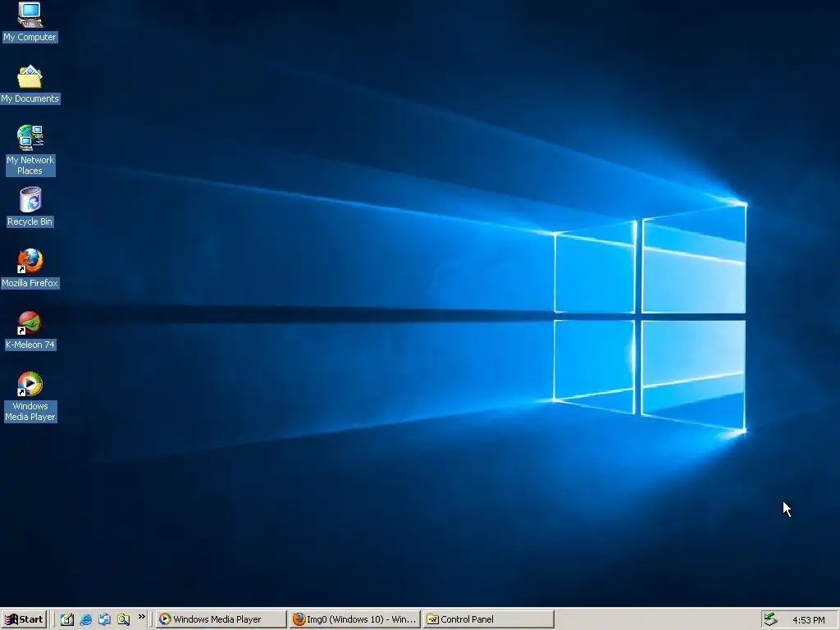Launch Outlook Express from quick launch
Screen dimensions: 840x630
[x=104, y=619]
